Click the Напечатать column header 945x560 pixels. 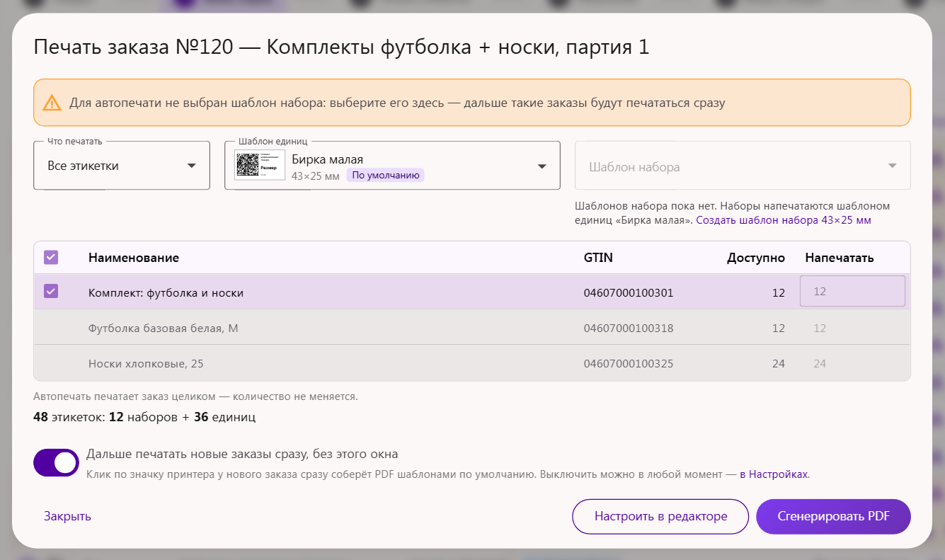click(x=840, y=258)
